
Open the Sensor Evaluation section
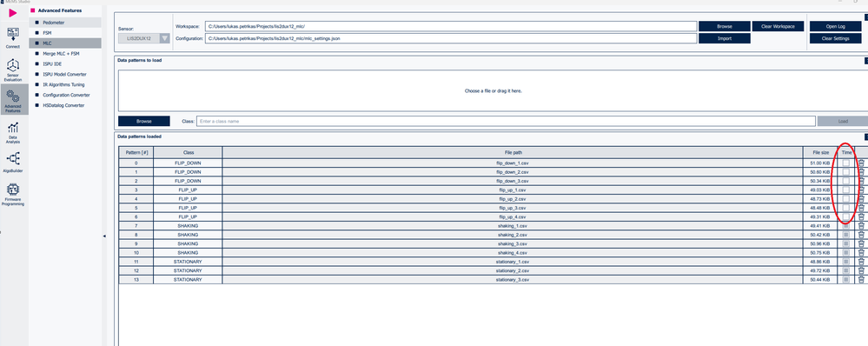tap(13, 70)
